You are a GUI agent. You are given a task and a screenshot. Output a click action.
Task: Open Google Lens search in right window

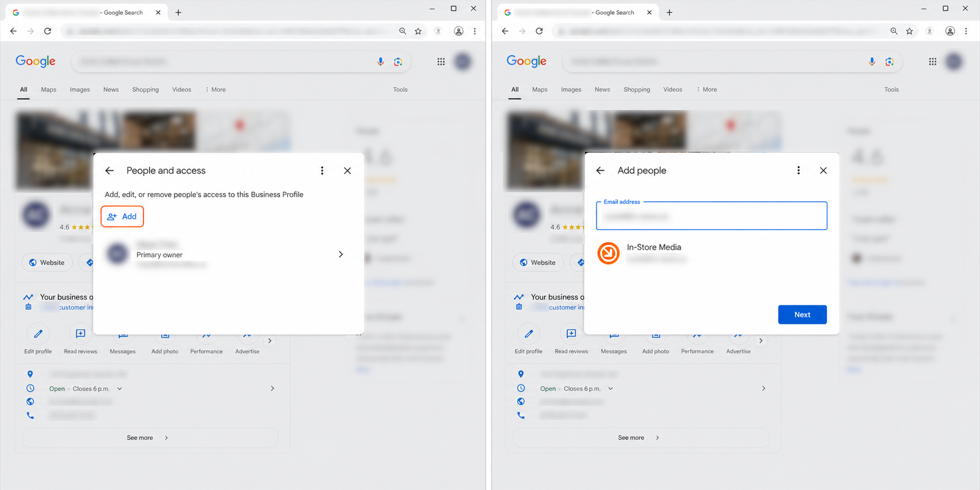pos(889,62)
